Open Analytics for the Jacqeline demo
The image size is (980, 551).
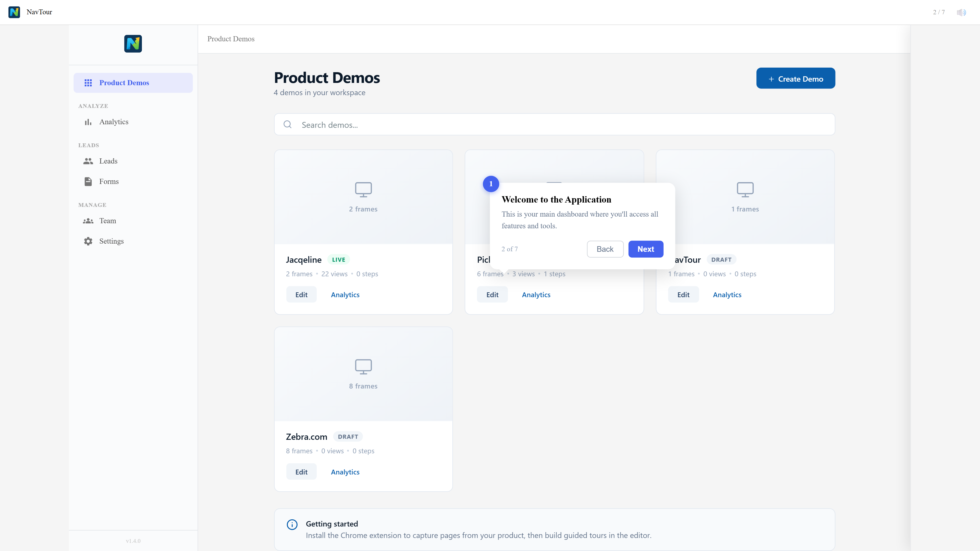tap(345, 294)
